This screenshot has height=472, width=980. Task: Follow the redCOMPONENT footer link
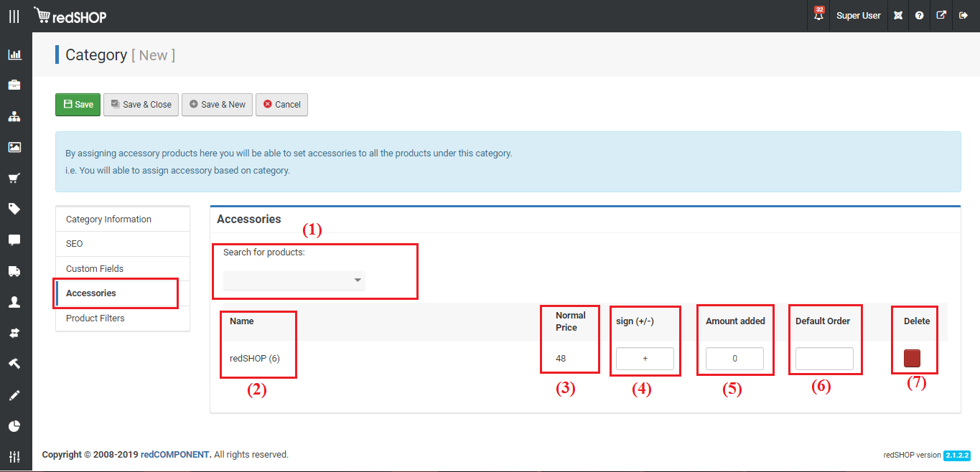point(175,455)
